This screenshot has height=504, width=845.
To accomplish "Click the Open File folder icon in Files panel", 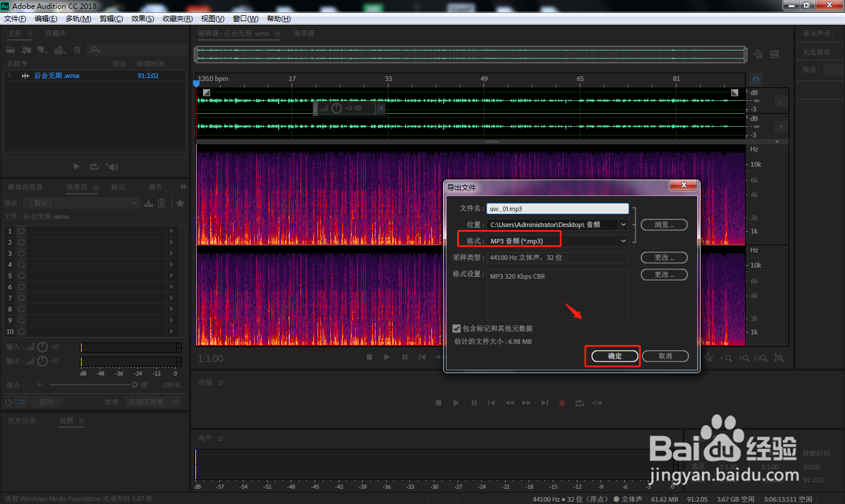I will click(11, 50).
